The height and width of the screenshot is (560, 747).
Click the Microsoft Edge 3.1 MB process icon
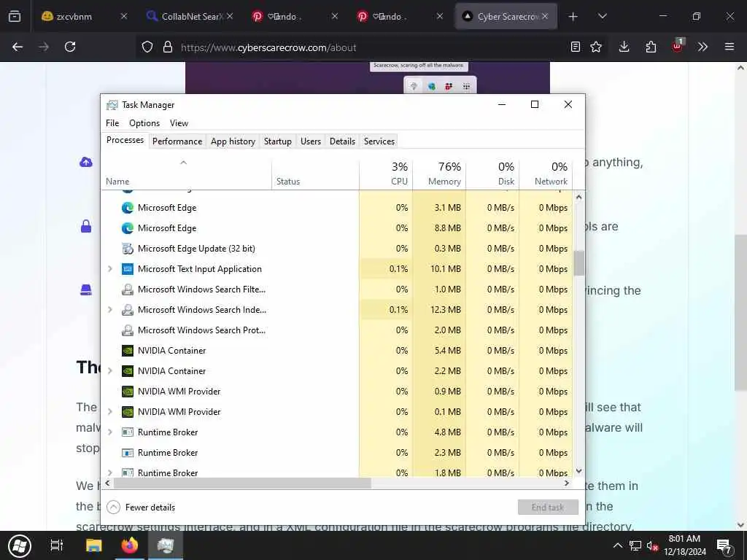click(127, 208)
